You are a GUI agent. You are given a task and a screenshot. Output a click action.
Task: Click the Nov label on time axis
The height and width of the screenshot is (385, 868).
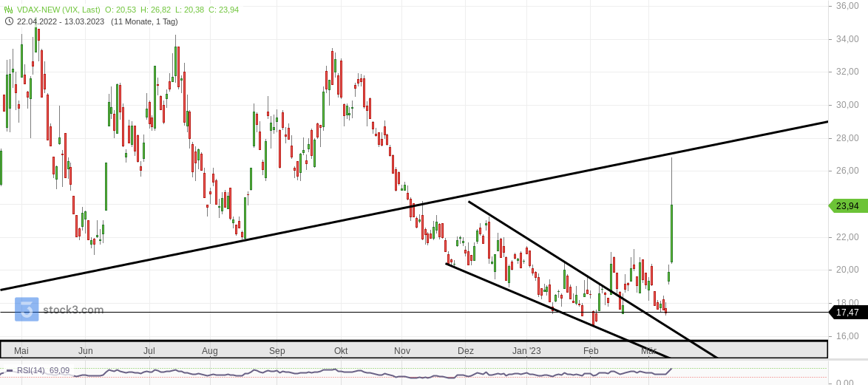[x=402, y=351]
